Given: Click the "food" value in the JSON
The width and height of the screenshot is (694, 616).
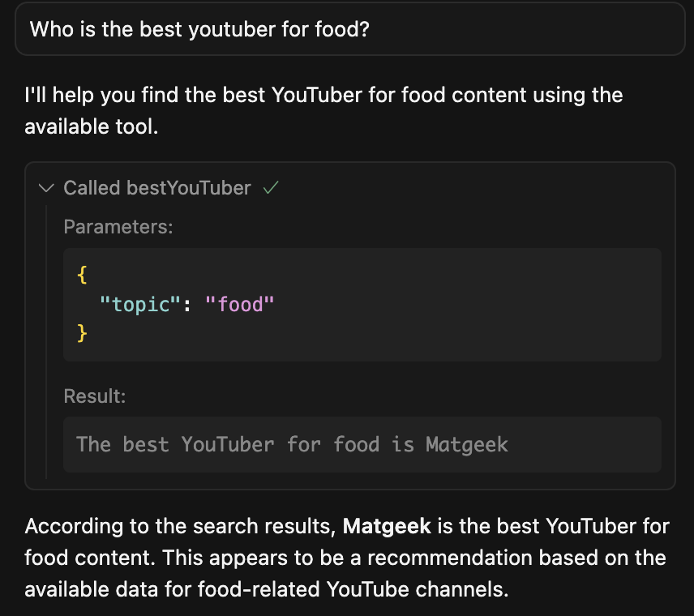Looking at the screenshot, I should (239, 305).
